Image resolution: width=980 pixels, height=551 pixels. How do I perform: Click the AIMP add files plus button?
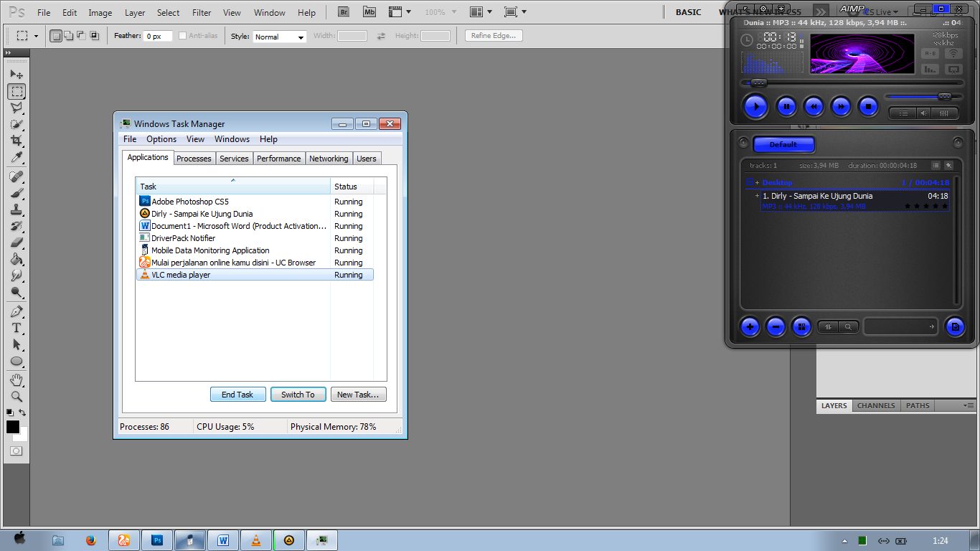click(x=750, y=327)
